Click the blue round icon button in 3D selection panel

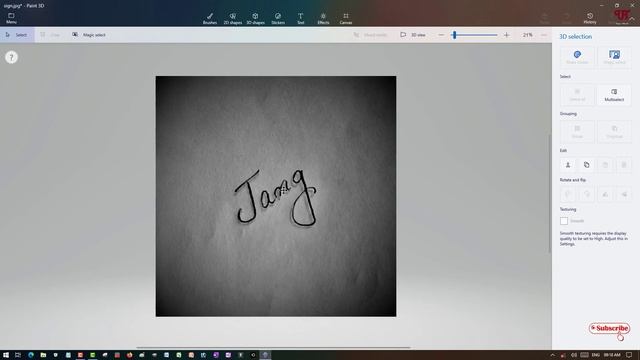tap(577, 57)
